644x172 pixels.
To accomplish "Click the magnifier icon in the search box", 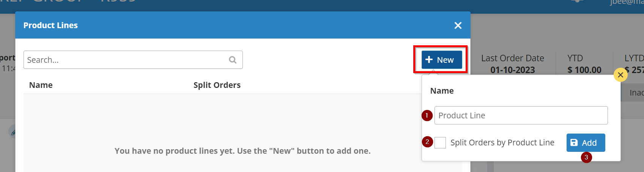I will click(x=233, y=60).
